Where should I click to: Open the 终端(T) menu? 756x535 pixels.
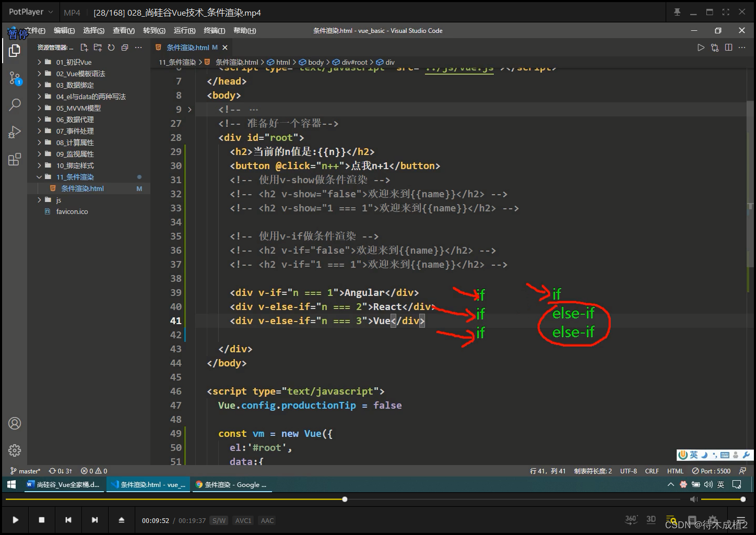215,31
